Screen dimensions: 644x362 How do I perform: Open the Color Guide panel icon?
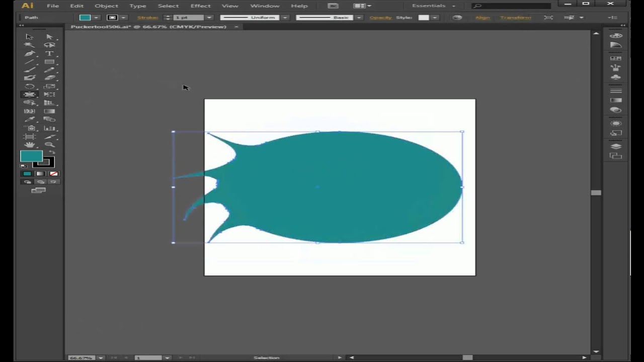pyautogui.click(x=616, y=45)
